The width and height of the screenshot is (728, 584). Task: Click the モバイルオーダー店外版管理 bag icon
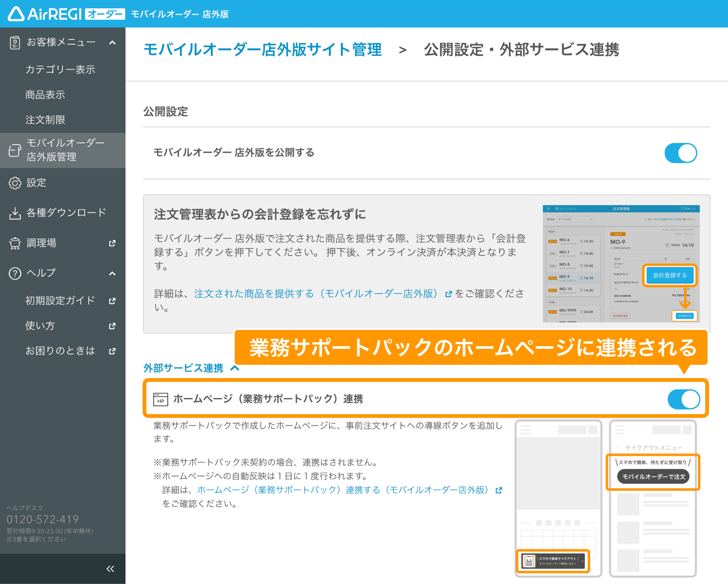(15, 150)
